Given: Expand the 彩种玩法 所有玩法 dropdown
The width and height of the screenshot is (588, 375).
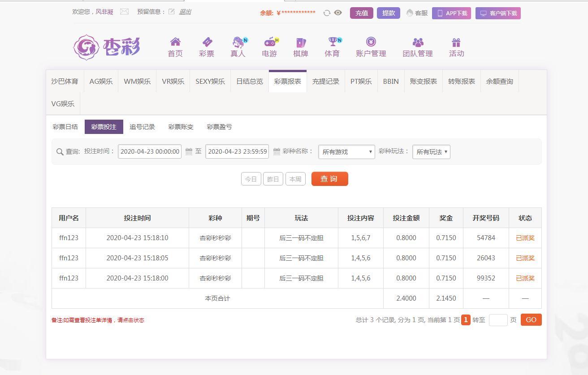Looking at the screenshot, I should (x=431, y=152).
